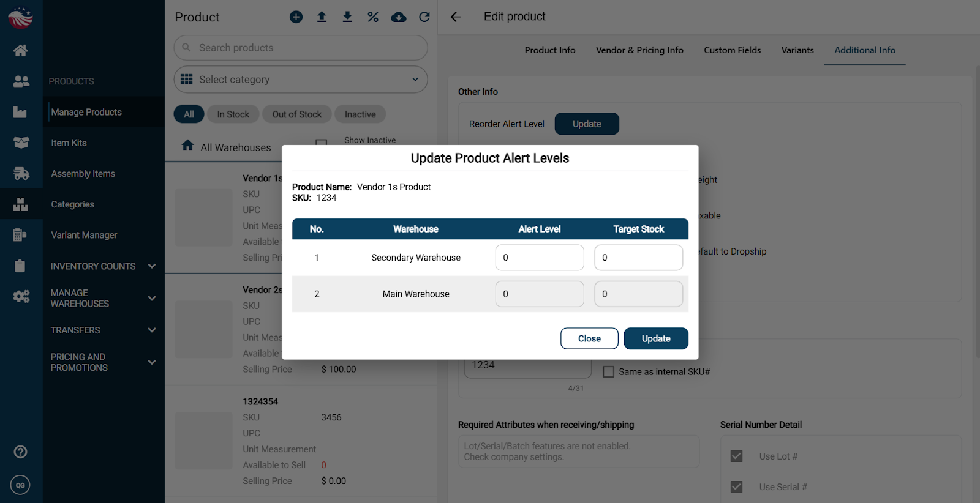
Task: Click the Secondary Warehouse row name
Action: [416, 258]
